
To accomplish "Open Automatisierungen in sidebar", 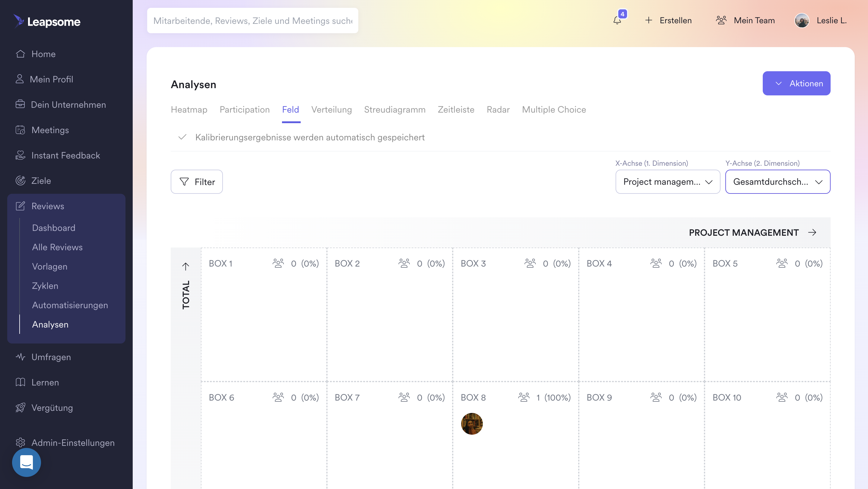I will coord(70,305).
